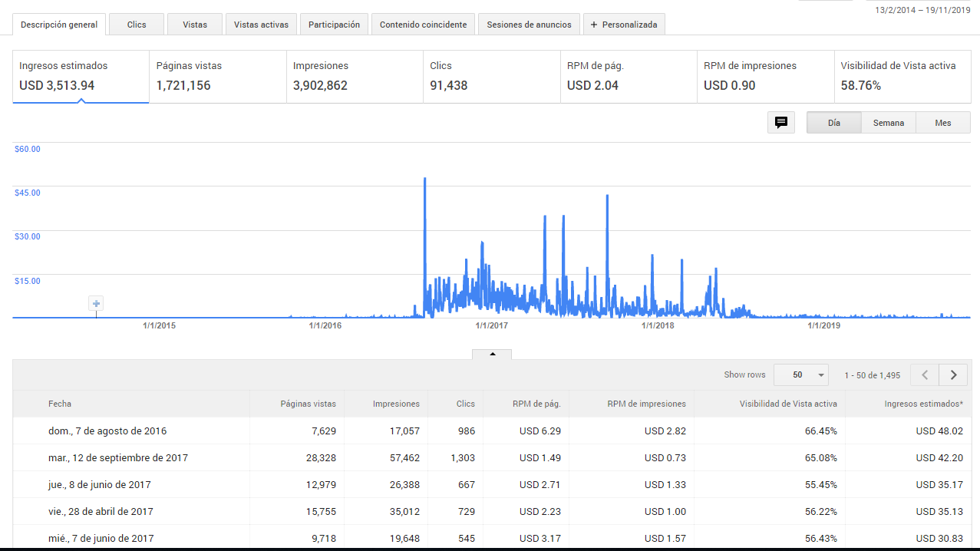Click row mié., 7 de junio de 2017

[x=492, y=538]
